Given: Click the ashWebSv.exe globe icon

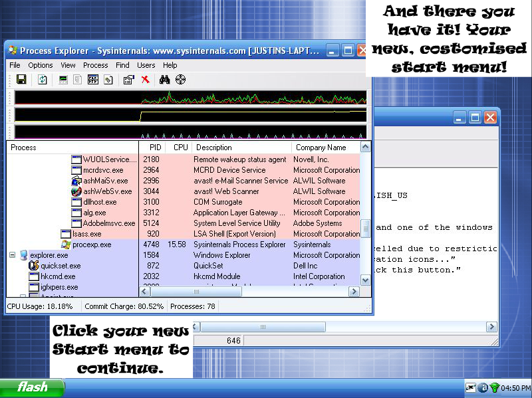Looking at the screenshot, I should pyautogui.click(x=76, y=191).
